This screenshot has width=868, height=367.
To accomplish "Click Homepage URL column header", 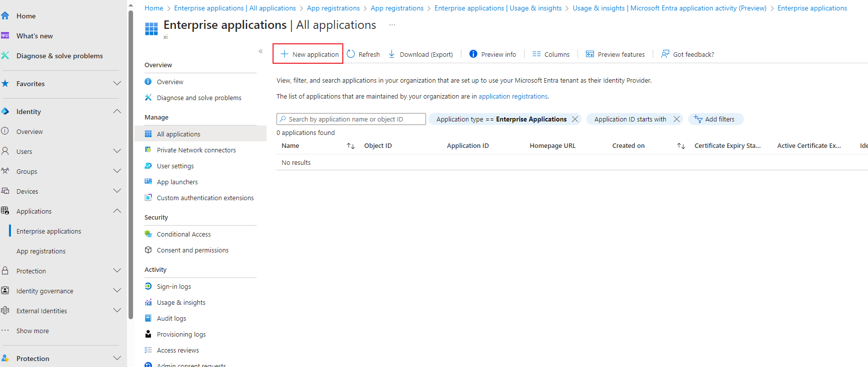I will coord(552,145).
